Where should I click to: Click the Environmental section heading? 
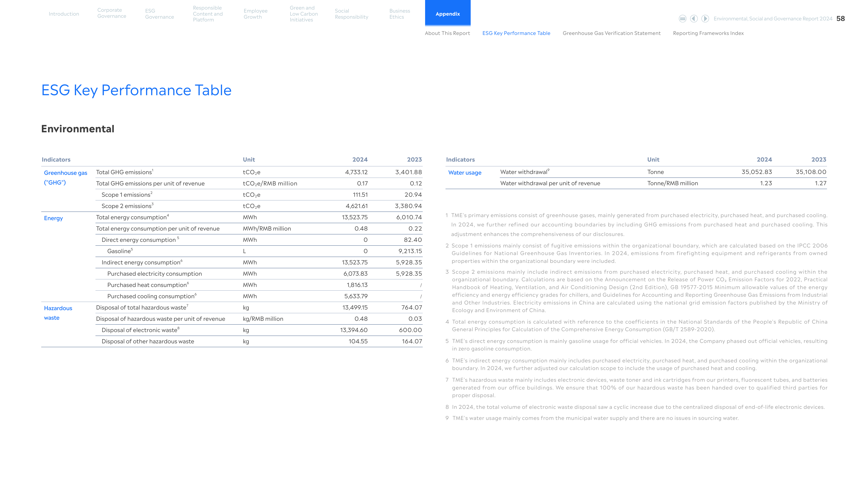(78, 129)
